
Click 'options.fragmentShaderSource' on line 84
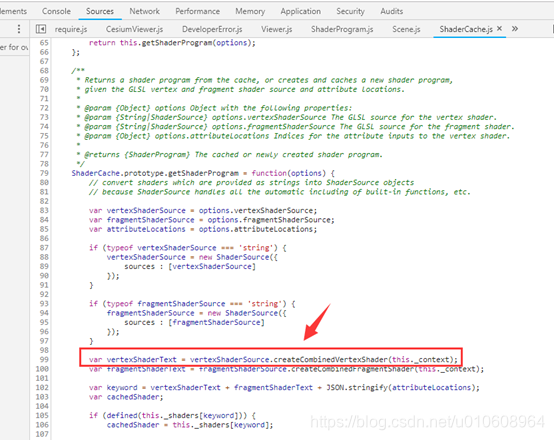[269, 220]
